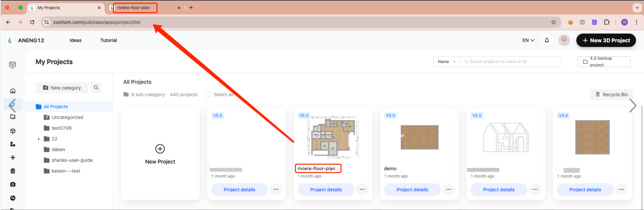Viewport: 644px width, 210px height.
Task: Open the Ideas menu item
Action: coord(76,40)
